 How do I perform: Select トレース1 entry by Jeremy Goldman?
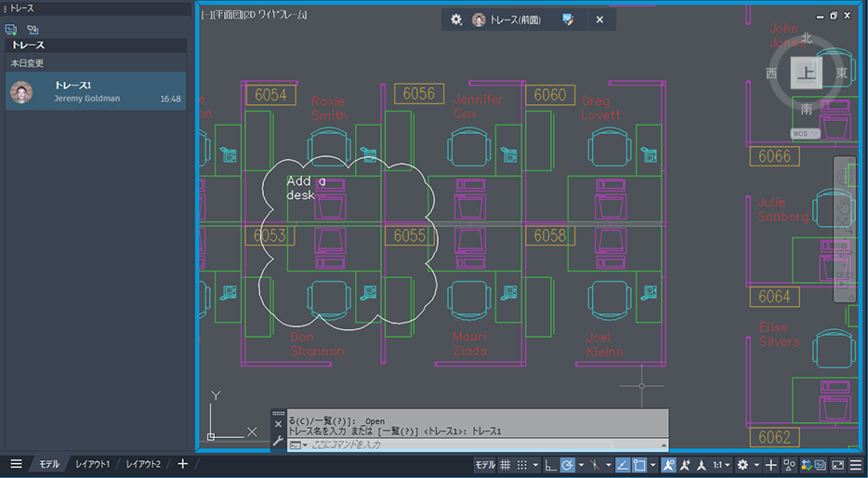(96, 91)
